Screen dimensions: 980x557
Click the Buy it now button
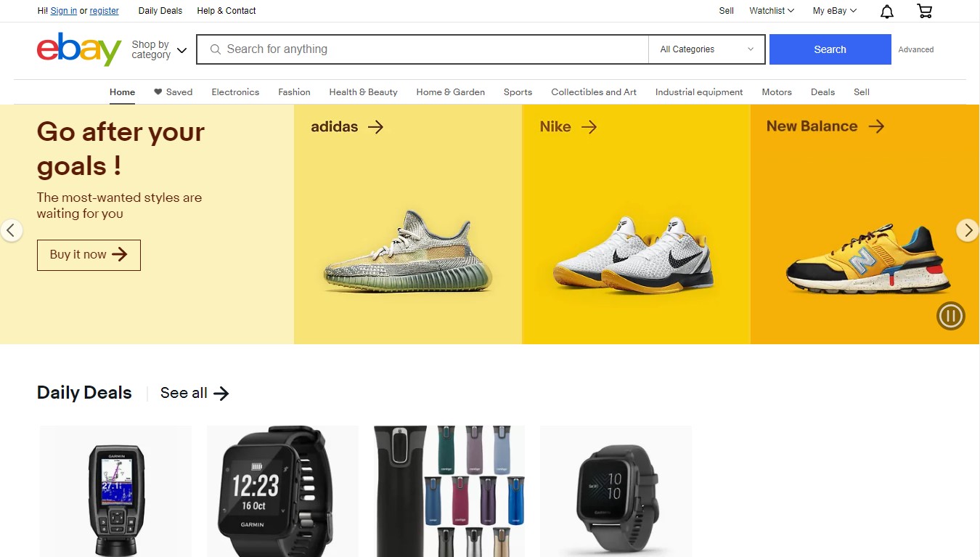click(x=89, y=255)
